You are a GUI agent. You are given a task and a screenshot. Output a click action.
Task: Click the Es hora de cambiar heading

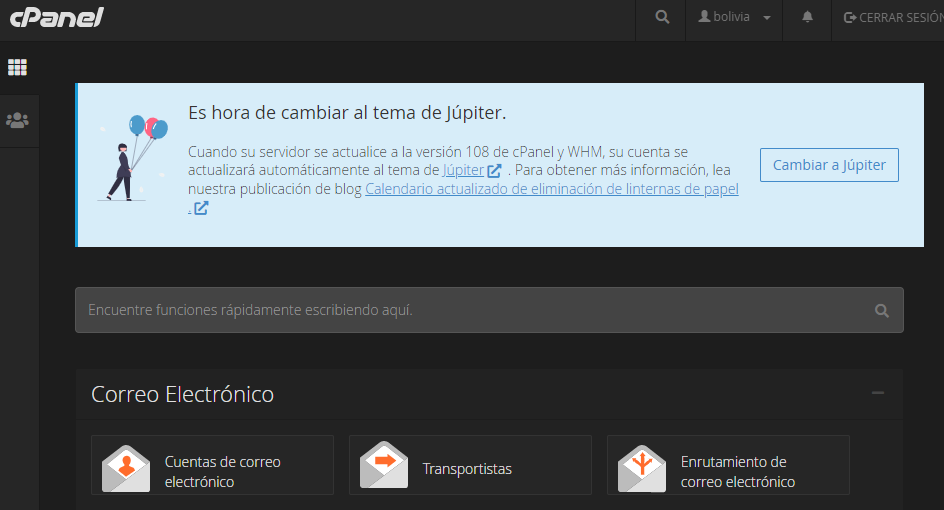pyautogui.click(x=347, y=113)
